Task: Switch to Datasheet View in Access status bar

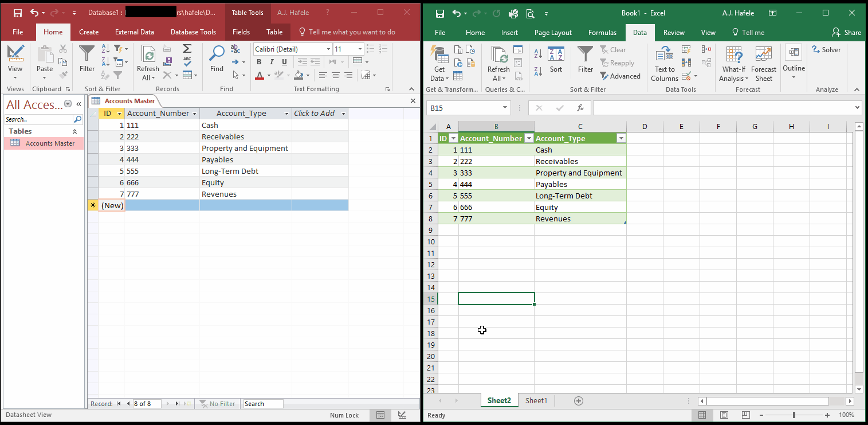Action: [x=380, y=415]
